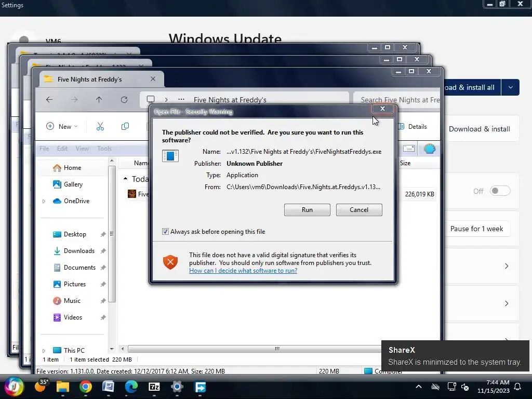Image resolution: width=532 pixels, height=399 pixels.
Task: Click pin icon next to Documents
Action: pos(103,268)
